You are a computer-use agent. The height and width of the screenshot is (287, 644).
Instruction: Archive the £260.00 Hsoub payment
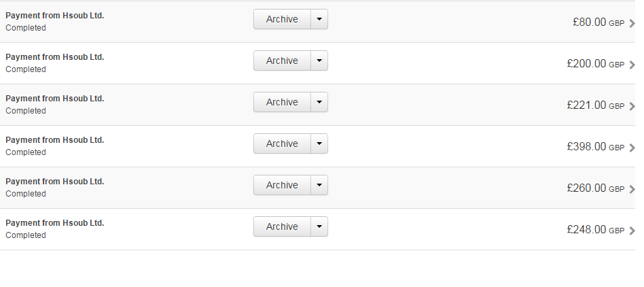[282, 185]
